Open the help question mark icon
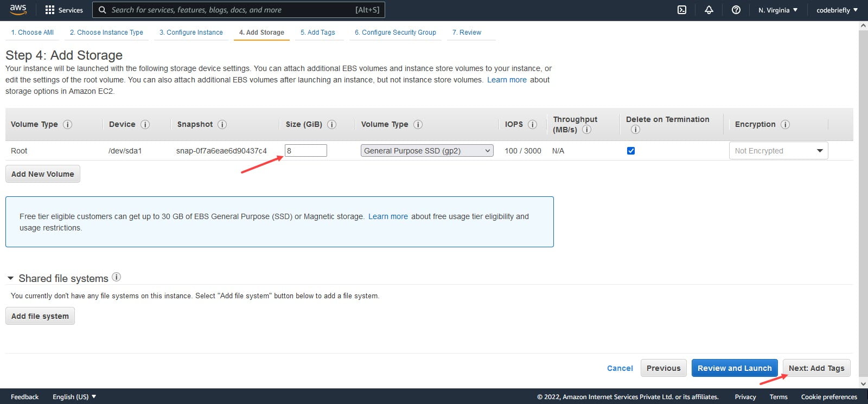The height and width of the screenshot is (404, 868). pyautogui.click(x=736, y=10)
